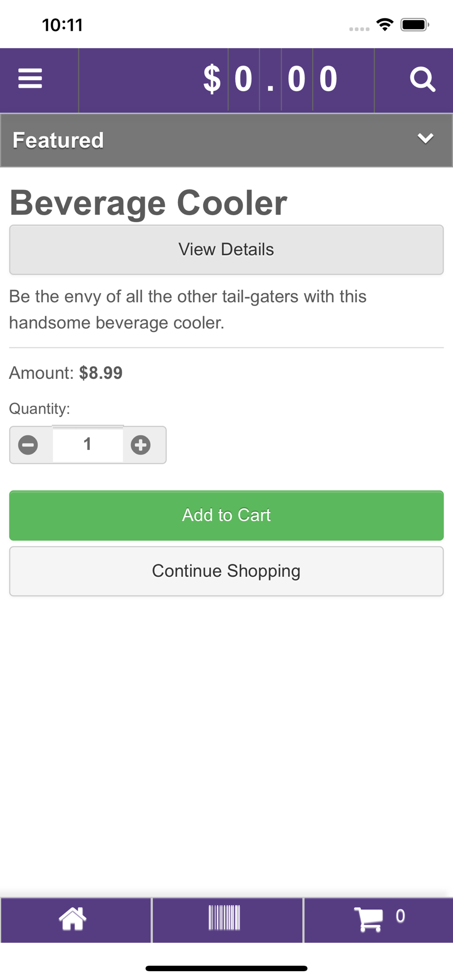This screenshot has height=980, width=453.
Task: Add Beverage Cooler to cart
Action: 226,515
